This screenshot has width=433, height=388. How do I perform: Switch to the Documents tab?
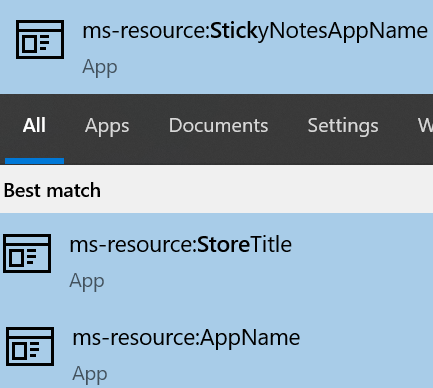(218, 126)
